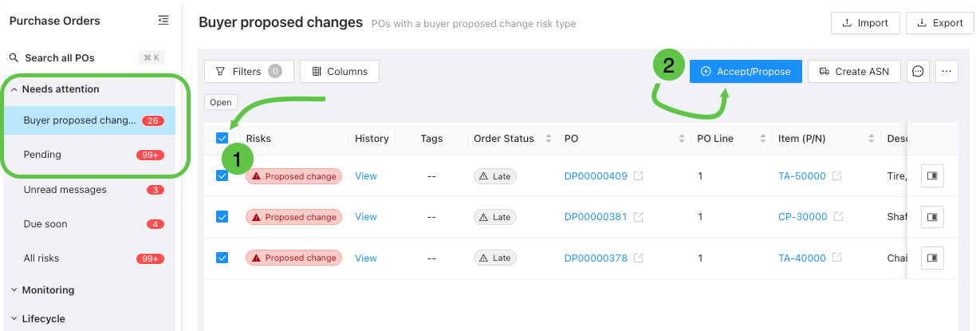Toggle the select-all checkbox in table header

(222, 138)
